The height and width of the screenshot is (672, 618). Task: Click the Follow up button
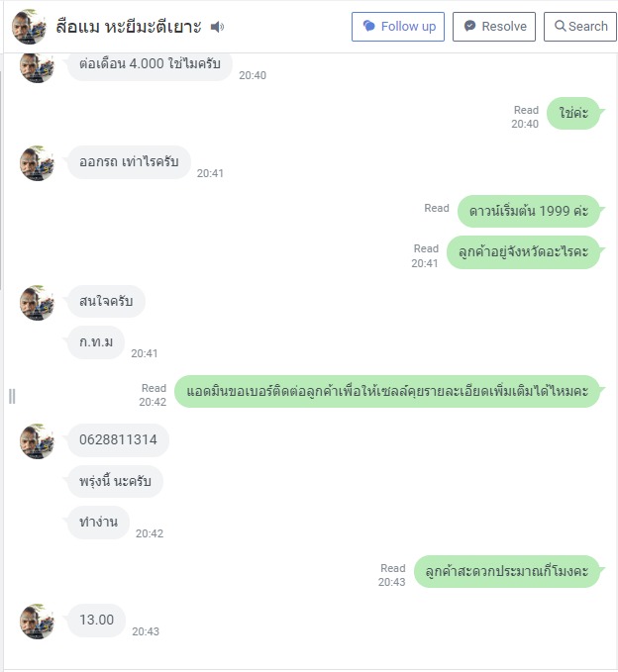coord(398,27)
